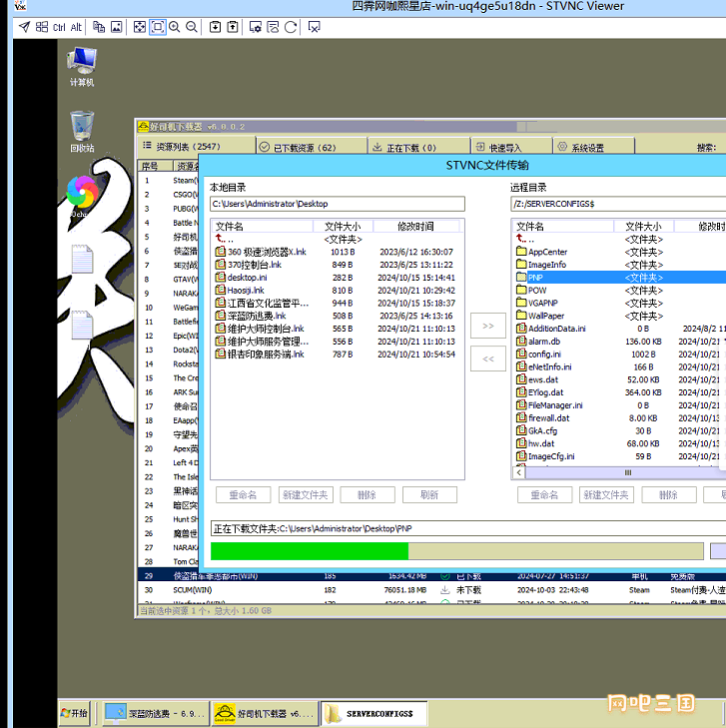The width and height of the screenshot is (726, 728).
Task: Click the clipboard download icon in toolbar
Action: [x=215, y=27]
